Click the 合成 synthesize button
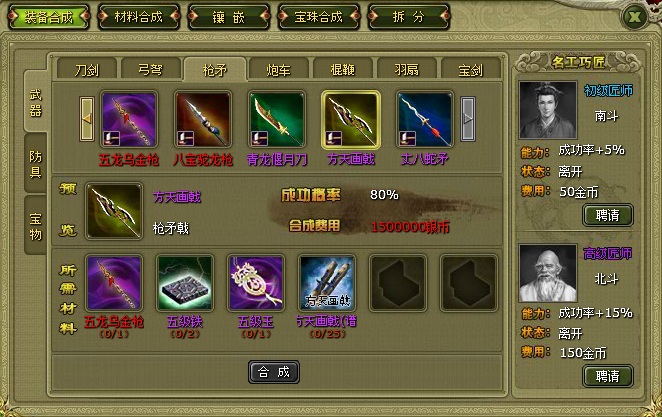This screenshot has width=662, height=417. (274, 372)
